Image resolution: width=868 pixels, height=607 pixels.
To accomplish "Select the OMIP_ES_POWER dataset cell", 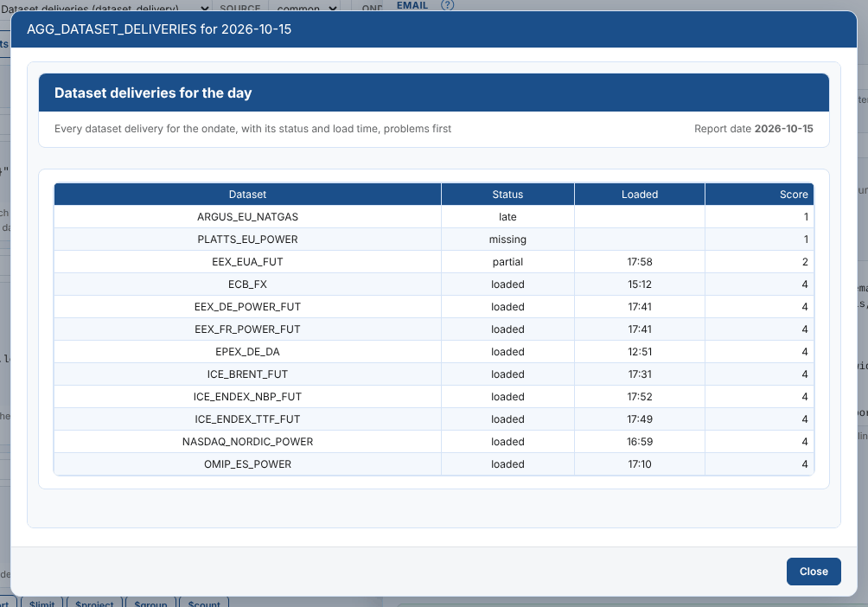I will point(247,464).
